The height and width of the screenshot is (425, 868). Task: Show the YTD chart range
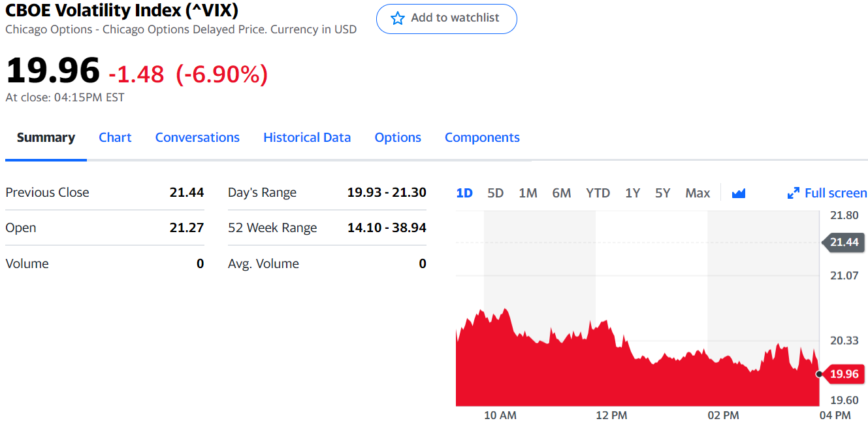pos(598,193)
